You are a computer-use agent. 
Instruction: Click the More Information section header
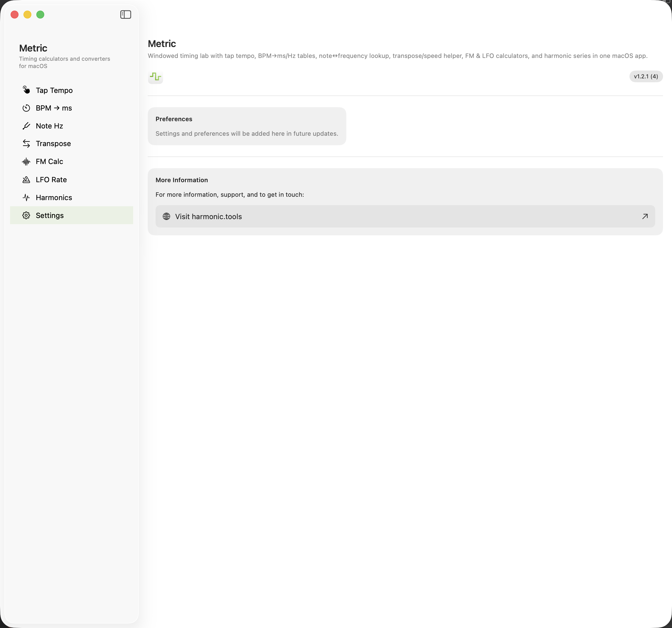tap(182, 180)
